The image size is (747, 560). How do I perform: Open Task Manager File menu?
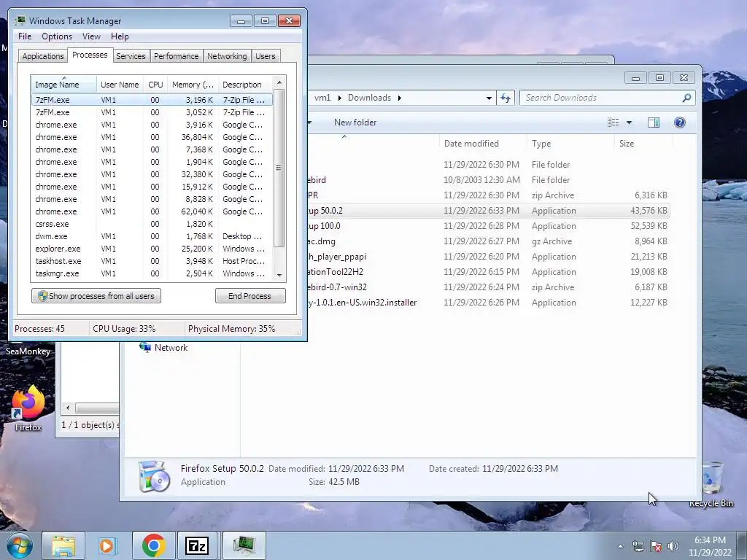25,36
